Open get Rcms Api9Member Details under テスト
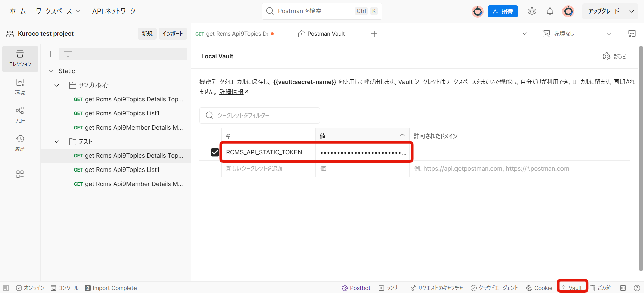This screenshot has height=293, width=644. [116, 184]
